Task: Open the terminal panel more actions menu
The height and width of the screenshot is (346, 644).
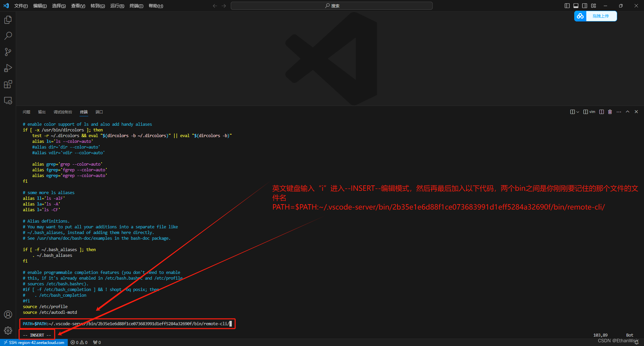Action: (619, 112)
